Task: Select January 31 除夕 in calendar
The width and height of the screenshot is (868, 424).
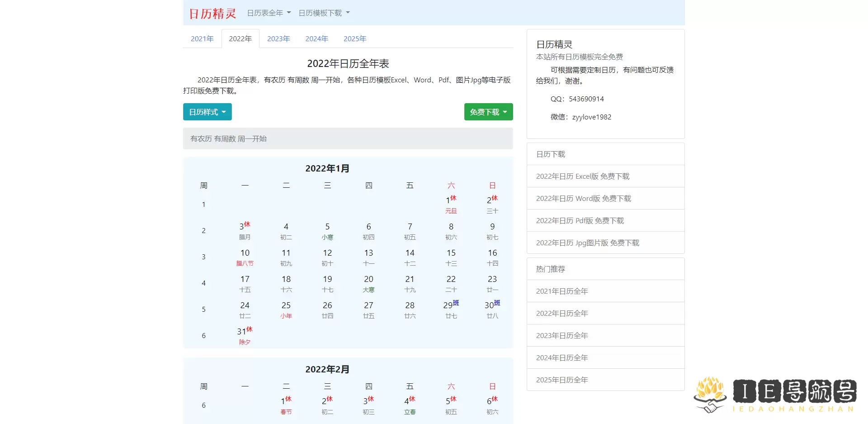Action: pos(245,336)
